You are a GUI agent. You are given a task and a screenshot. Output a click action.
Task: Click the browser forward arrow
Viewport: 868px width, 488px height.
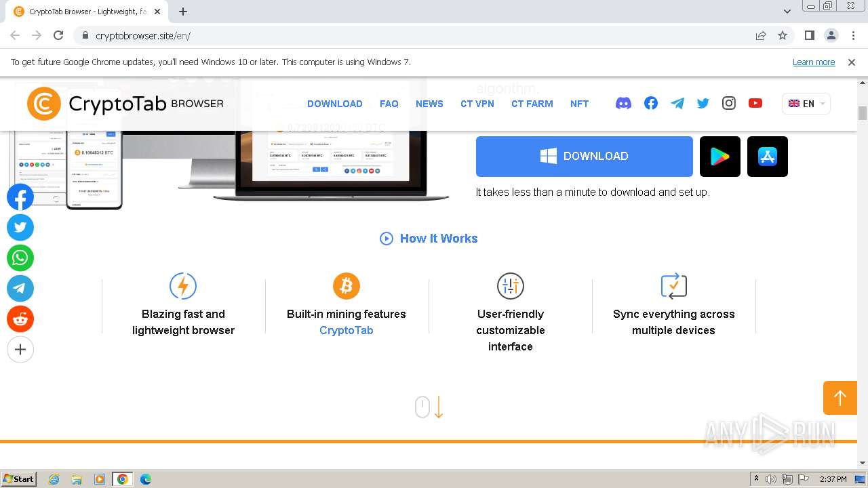coord(37,35)
